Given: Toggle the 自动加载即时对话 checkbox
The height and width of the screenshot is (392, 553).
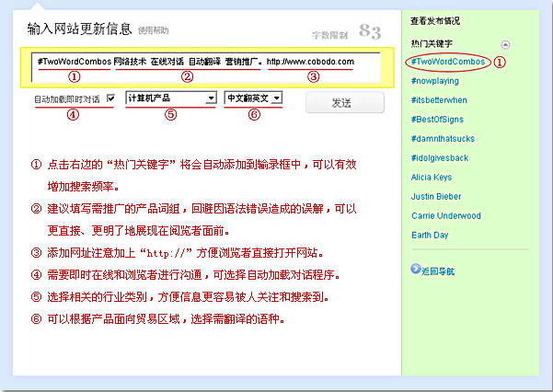Looking at the screenshot, I should 110,98.
